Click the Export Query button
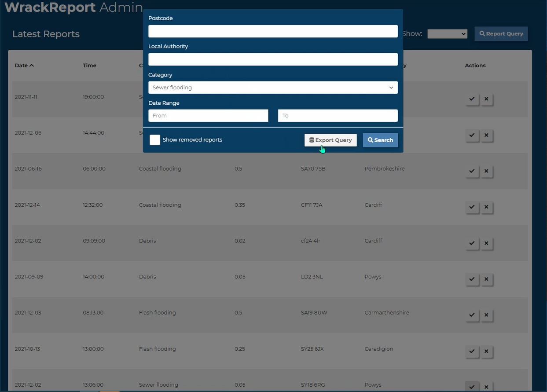The width and height of the screenshot is (547, 392). pos(330,140)
